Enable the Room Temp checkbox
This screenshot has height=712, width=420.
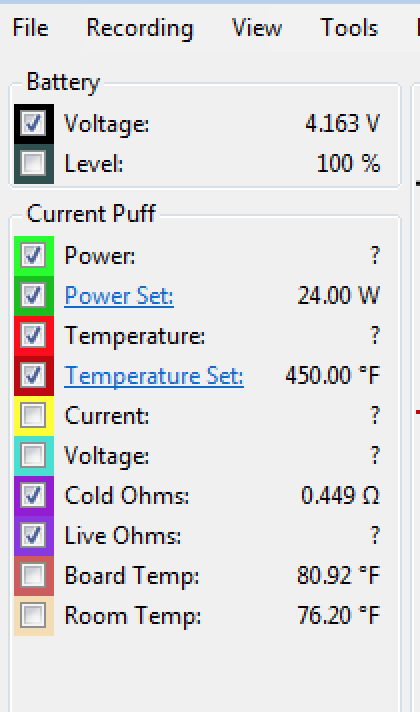(x=33, y=615)
